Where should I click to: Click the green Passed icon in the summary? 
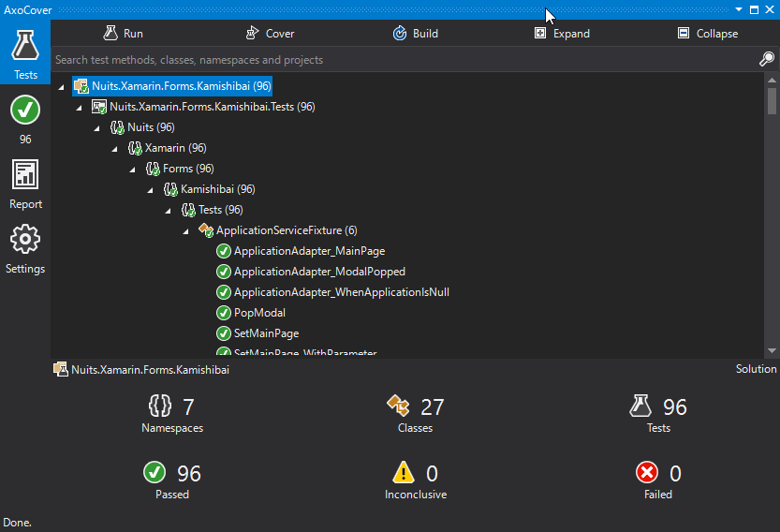pyautogui.click(x=155, y=472)
